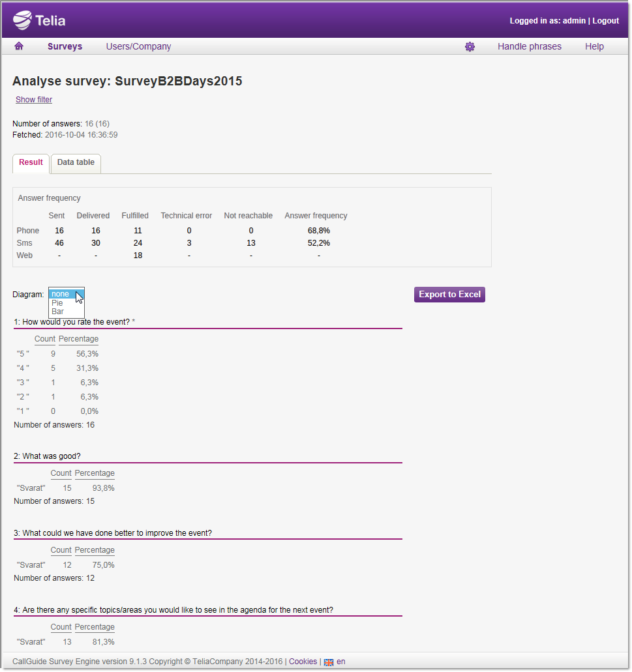Click the Logout link
Viewport: 632px width, 672px height.
click(x=605, y=21)
